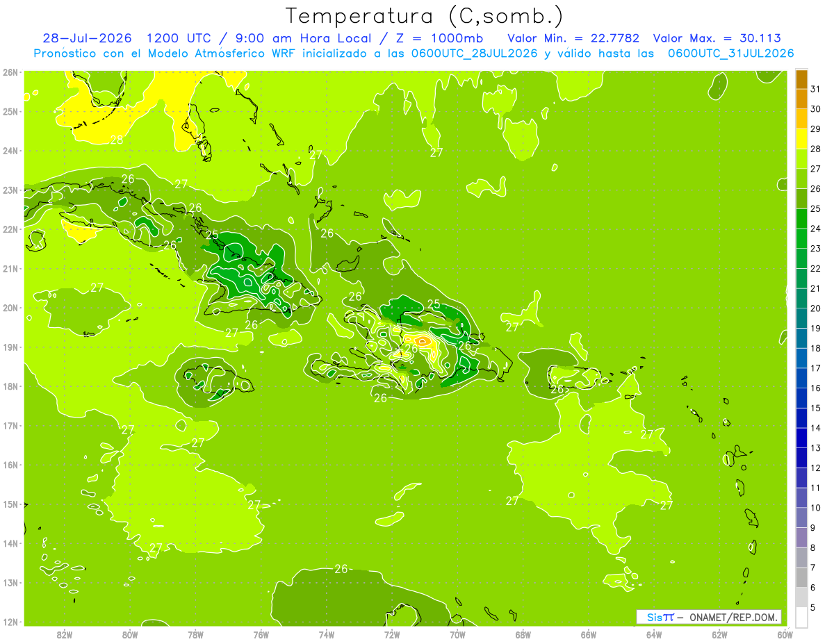
Task: Click the 82W longitude axis label
Action: pos(65,634)
